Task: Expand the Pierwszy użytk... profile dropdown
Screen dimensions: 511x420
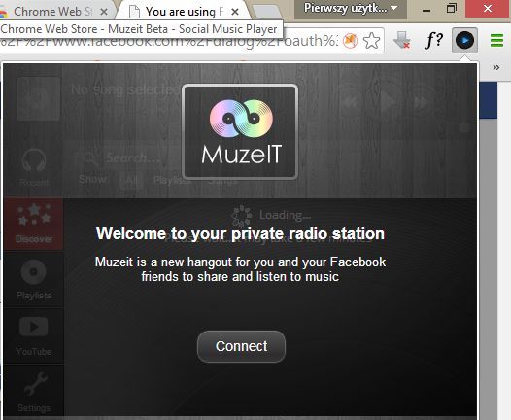Action: (351, 8)
